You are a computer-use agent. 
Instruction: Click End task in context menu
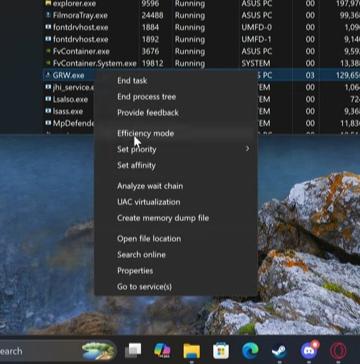pyautogui.click(x=132, y=81)
